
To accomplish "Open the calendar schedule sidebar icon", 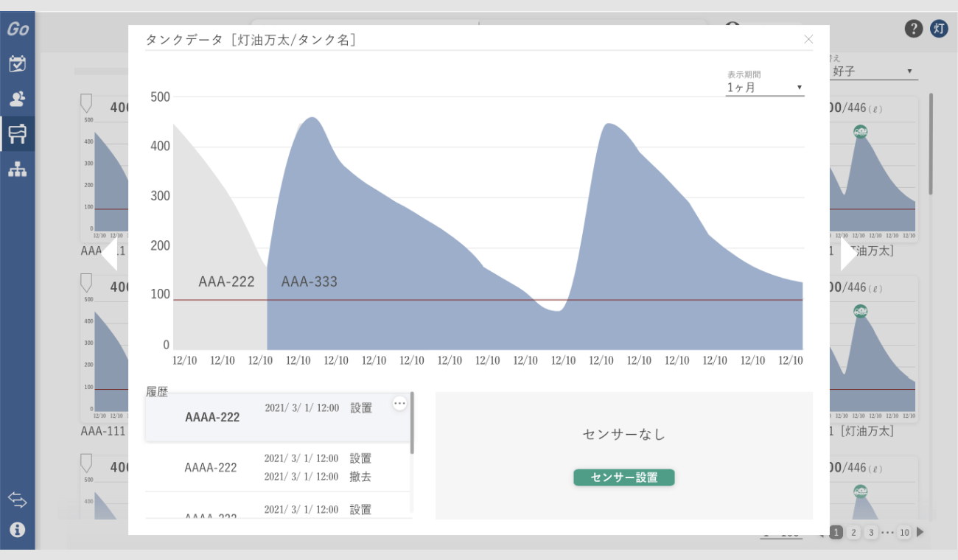I will (x=18, y=64).
